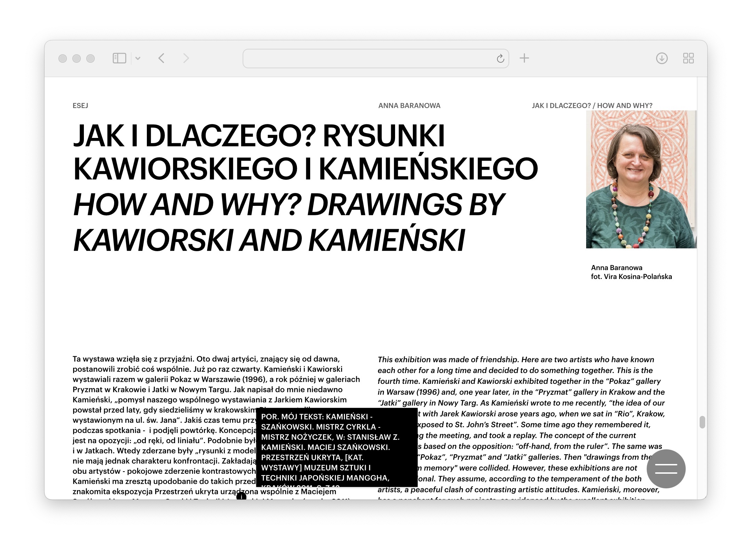Click the footnote marker circle in text
Viewport: 756px width, 542px height.
click(241, 496)
